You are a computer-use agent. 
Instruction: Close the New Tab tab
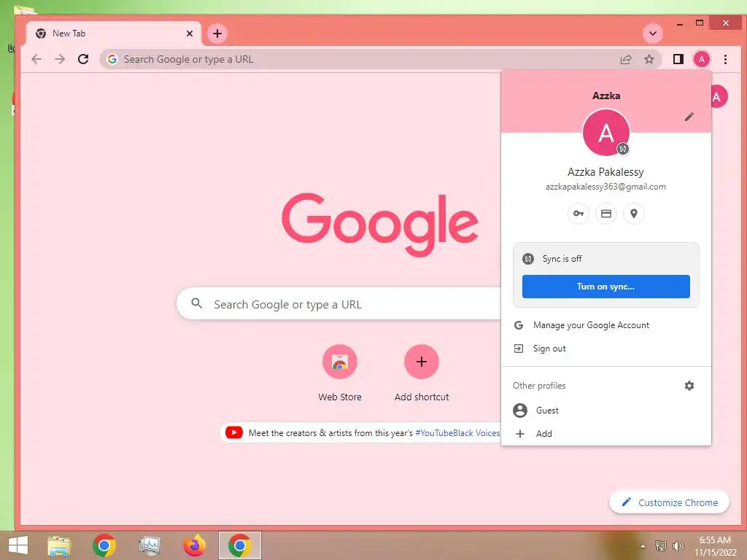(190, 34)
